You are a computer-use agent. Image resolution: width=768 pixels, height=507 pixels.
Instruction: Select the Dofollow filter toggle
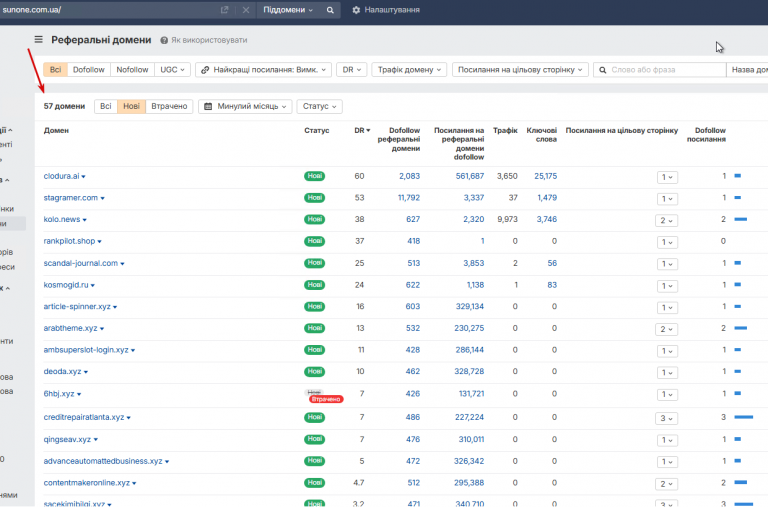[x=89, y=70]
